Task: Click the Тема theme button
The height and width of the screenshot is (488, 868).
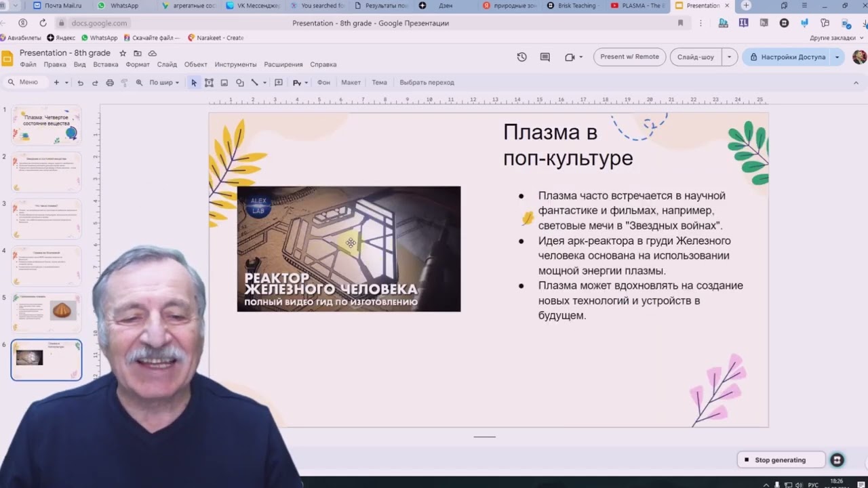Action: pos(379,83)
